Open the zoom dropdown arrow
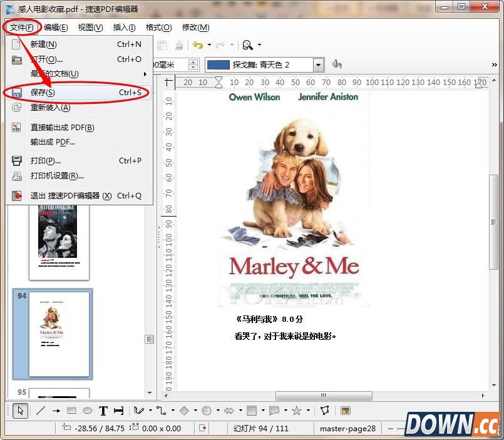The height and width of the screenshot is (440, 504). tap(260, 45)
